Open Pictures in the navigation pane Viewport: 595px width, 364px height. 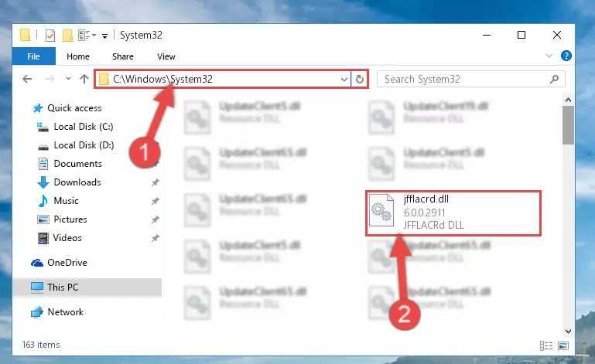[62, 219]
